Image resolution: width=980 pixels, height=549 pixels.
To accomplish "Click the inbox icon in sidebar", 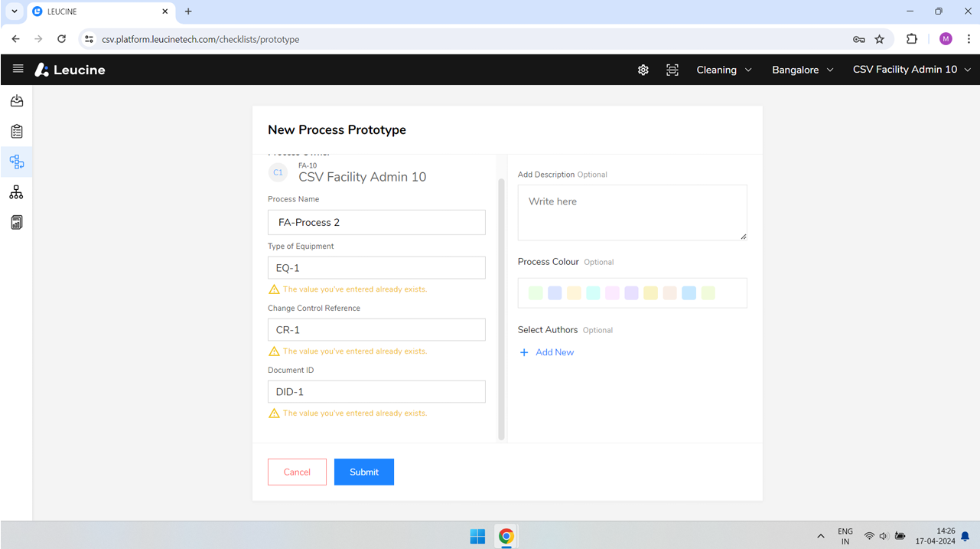I will [x=17, y=101].
